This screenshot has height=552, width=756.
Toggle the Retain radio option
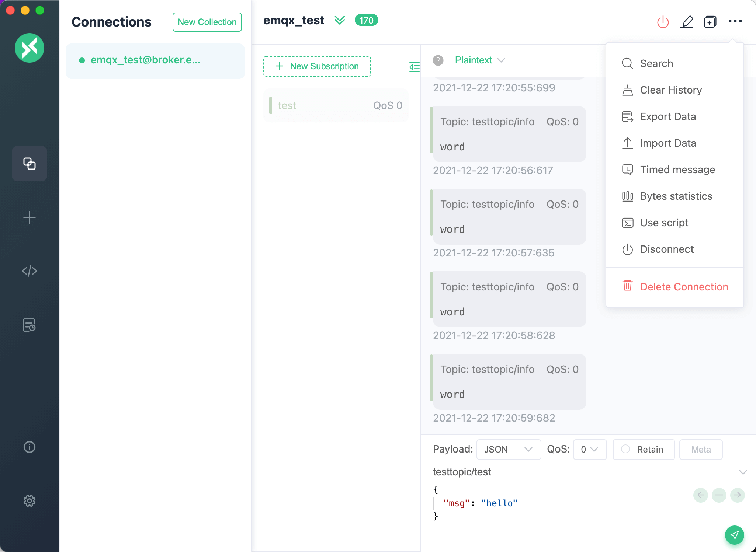(x=644, y=449)
